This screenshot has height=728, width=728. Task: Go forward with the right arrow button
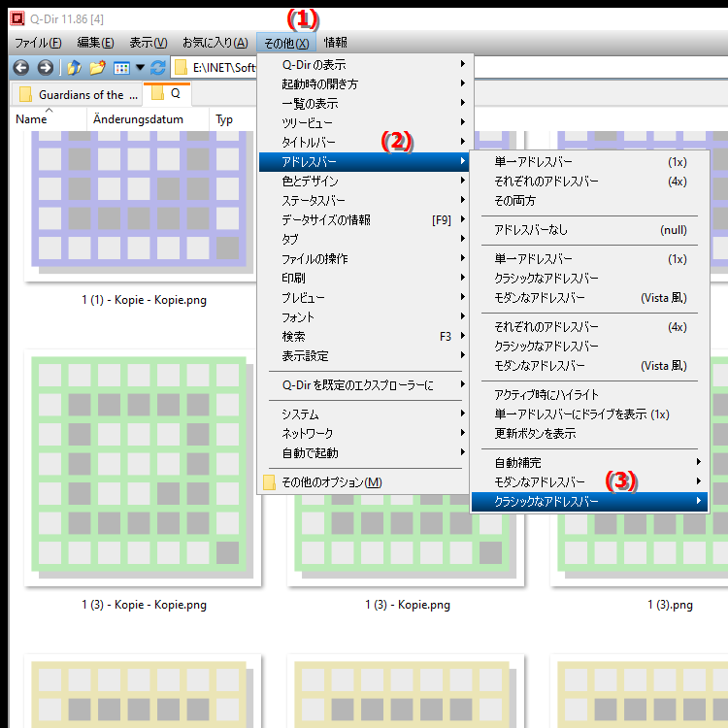tap(45, 68)
